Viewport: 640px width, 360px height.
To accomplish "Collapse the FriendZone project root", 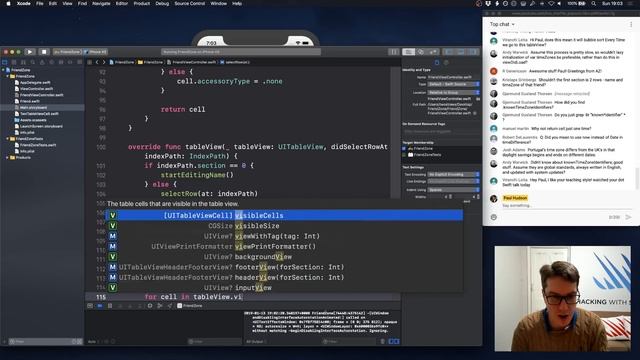I will click(x=3, y=70).
